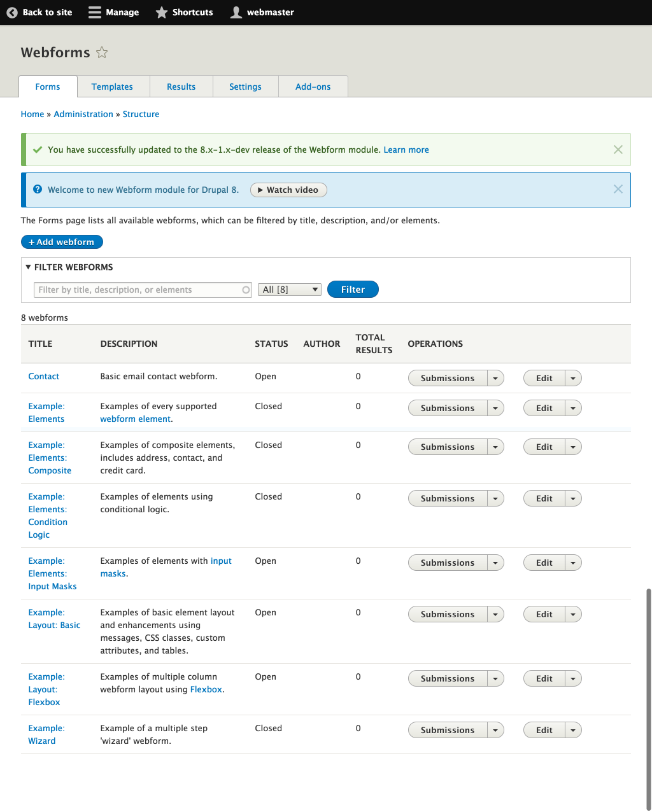
Task: Expand Edit arrow for Input Masks row
Action: click(x=573, y=563)
